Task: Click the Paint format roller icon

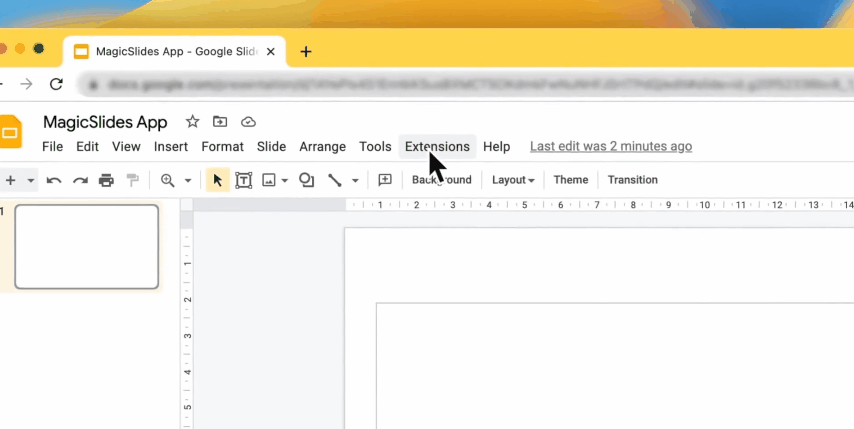Action: point(132,180)
